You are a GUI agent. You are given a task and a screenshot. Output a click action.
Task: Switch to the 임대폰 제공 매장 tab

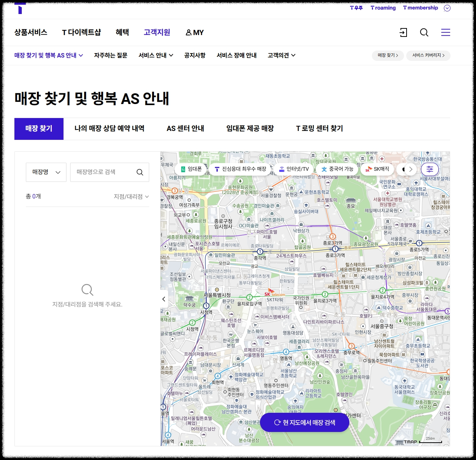click(x=250, y=128)
